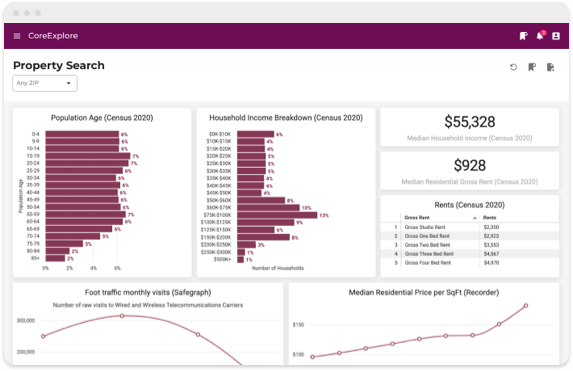Click the last price per SqFt point

click(x=526, y=306)
